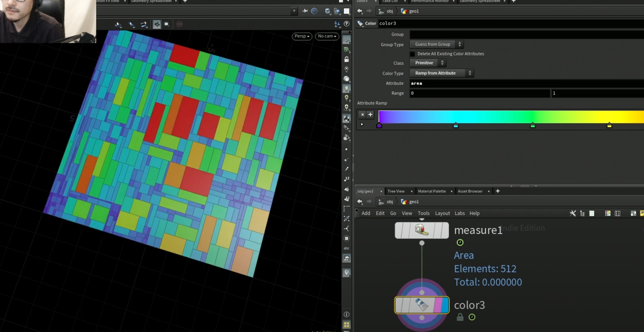
Task: Open Color Type Ramp from Attribute dropdown
Action: [x=442, y=73]
